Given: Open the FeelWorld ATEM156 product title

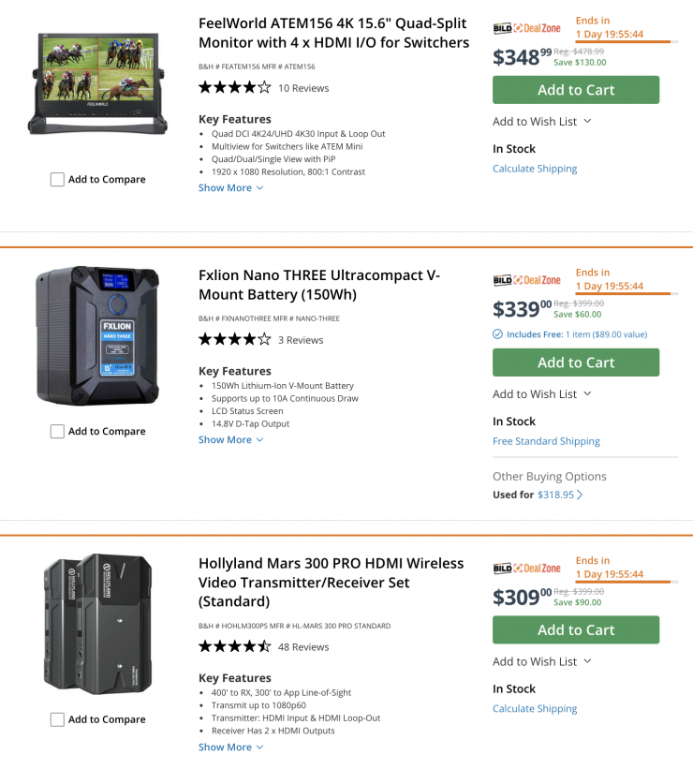Looking at the screenshot, I should [333, 33].
